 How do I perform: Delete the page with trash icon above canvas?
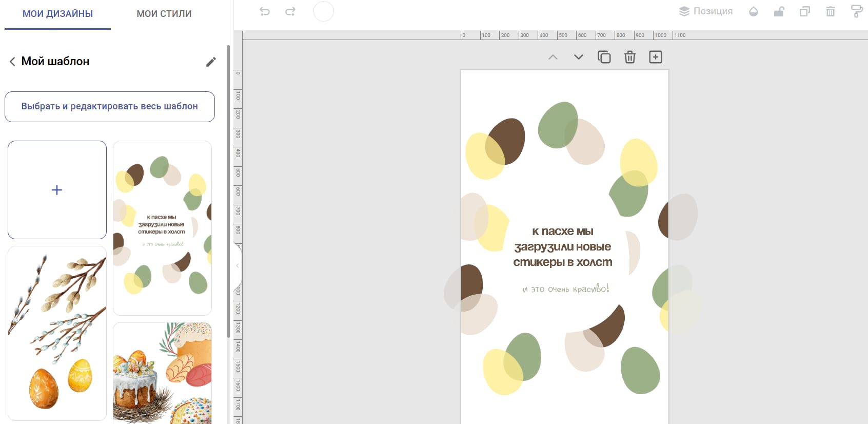pos(630,57)
